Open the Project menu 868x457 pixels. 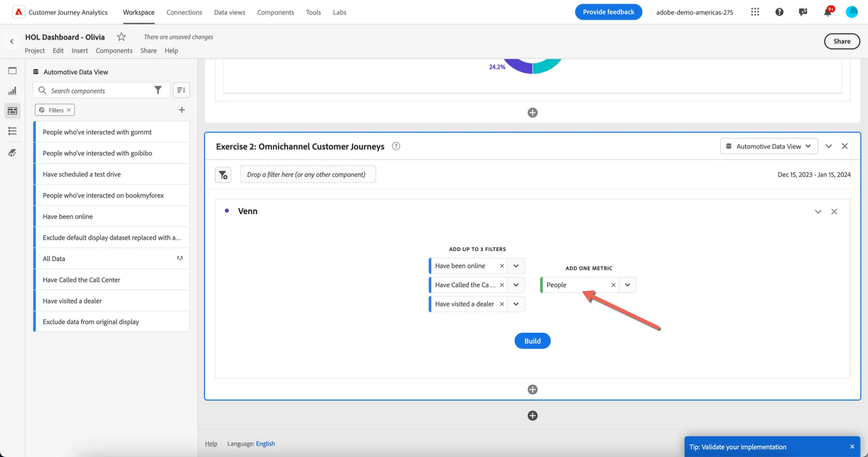click(35, 50)
